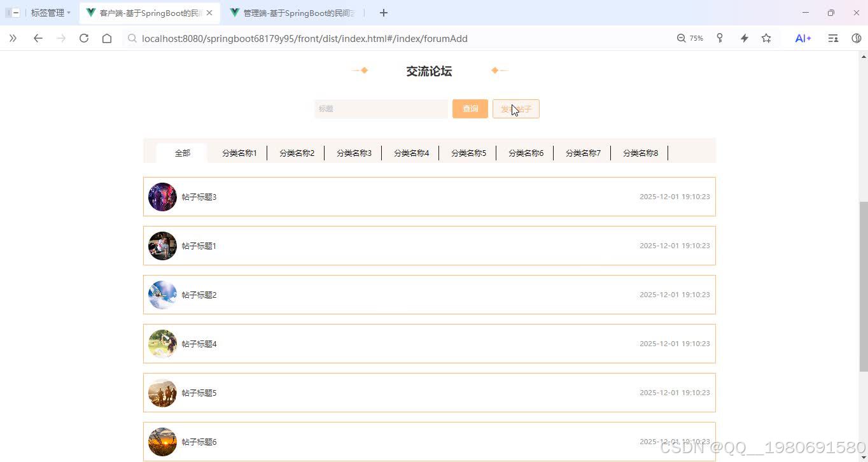Select the 分类名称5 category tab
The image size is (868, 462).
tap(468, 153)
